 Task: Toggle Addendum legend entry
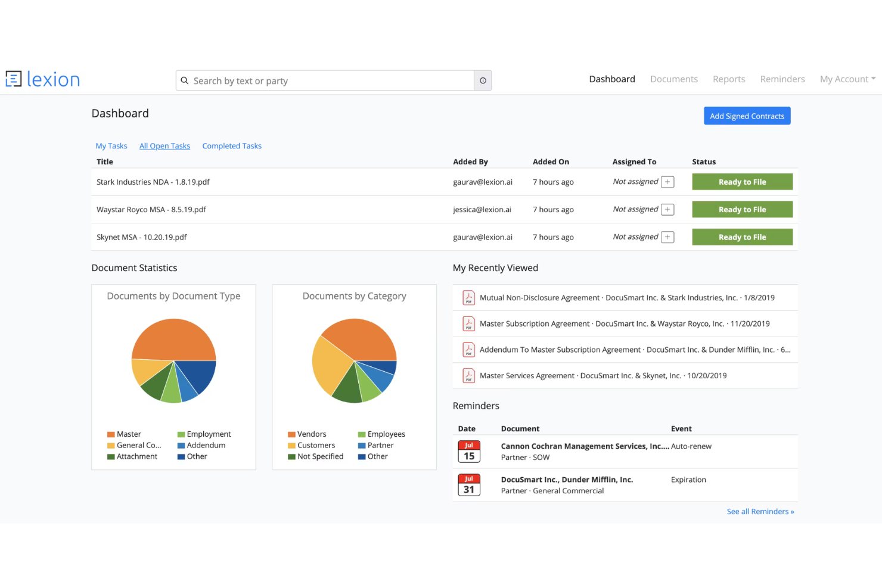click(x=201, y=446)
